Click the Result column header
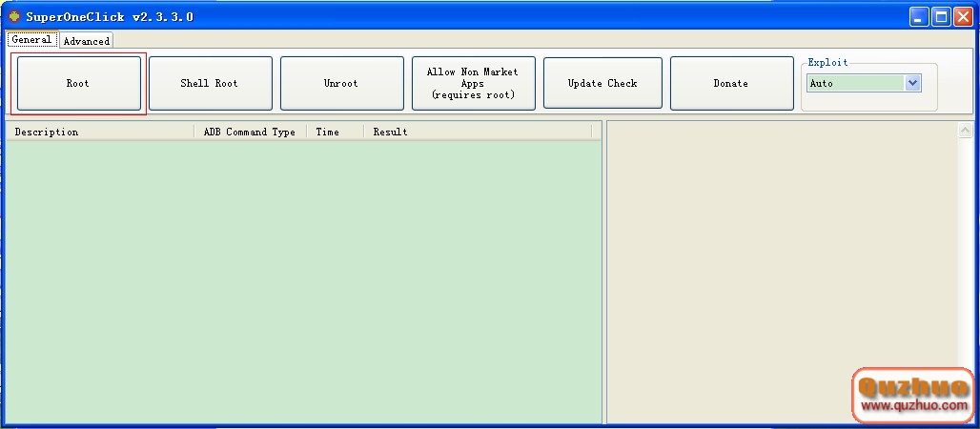This screenshot has height=429, width=980. (x=478, y=132)
